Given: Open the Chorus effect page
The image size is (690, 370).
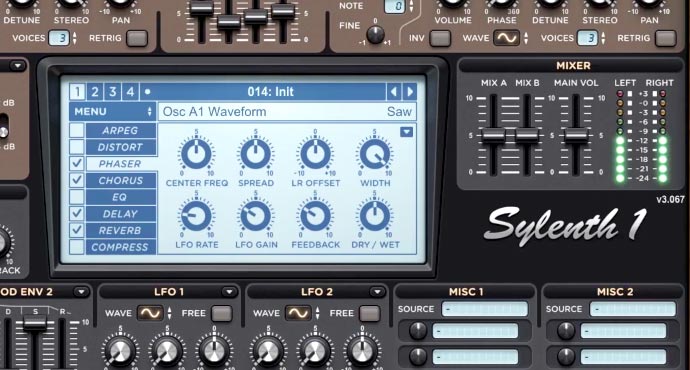Looking at the screenshot, I should tap(121, 180).
